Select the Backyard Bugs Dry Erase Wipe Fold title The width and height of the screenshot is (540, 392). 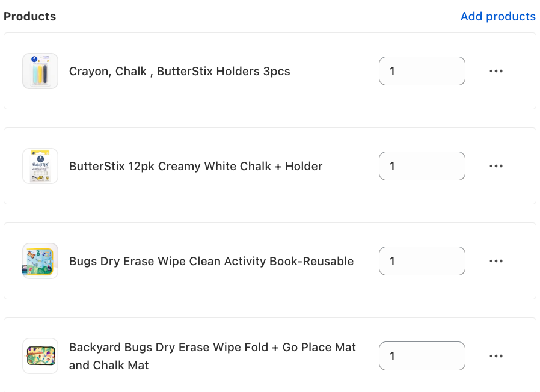point(212,356)
